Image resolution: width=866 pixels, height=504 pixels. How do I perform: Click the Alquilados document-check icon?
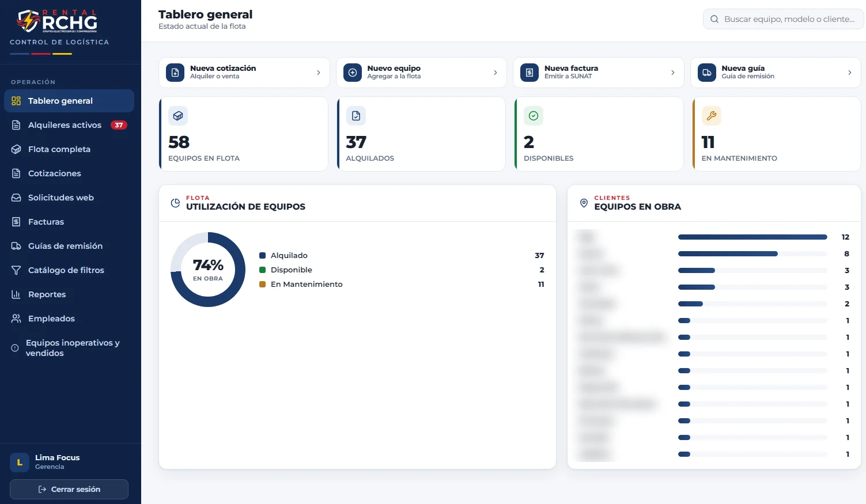click(x=356, y=116)
